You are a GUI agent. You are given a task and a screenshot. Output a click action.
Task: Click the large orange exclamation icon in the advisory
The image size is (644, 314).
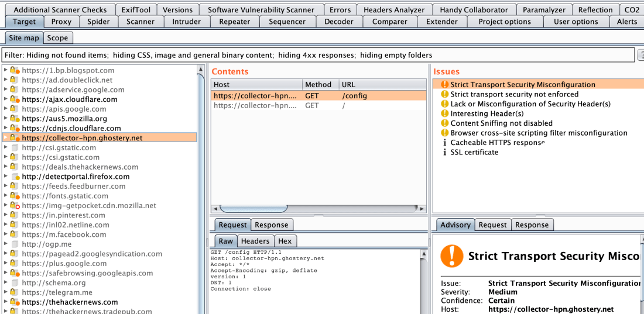pos(452,256)
